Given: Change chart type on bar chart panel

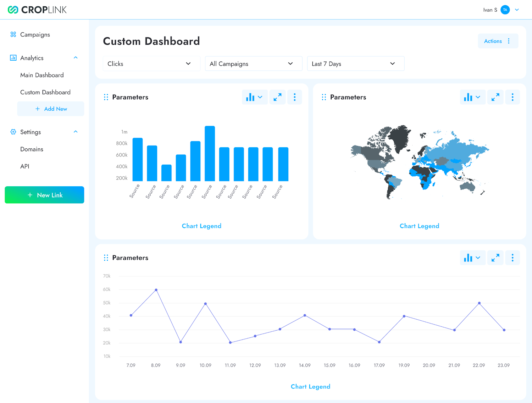Looking at the screenshot, I should [x=254, y=97].
